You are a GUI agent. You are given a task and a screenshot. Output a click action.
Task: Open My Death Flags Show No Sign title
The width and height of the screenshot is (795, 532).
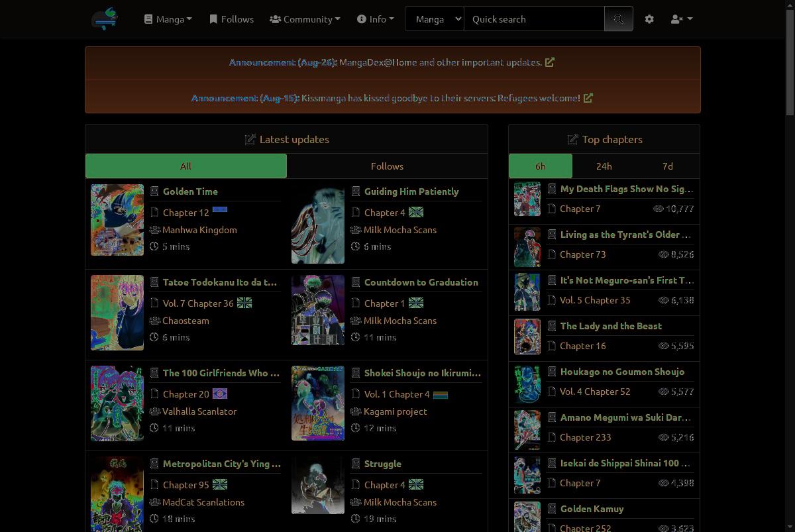[627, 189]
